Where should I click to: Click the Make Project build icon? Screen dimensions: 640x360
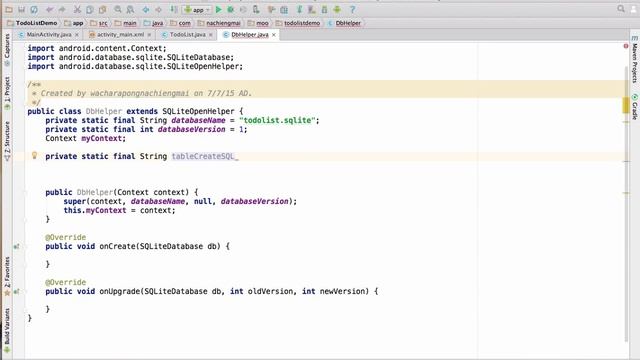point(174,9)
